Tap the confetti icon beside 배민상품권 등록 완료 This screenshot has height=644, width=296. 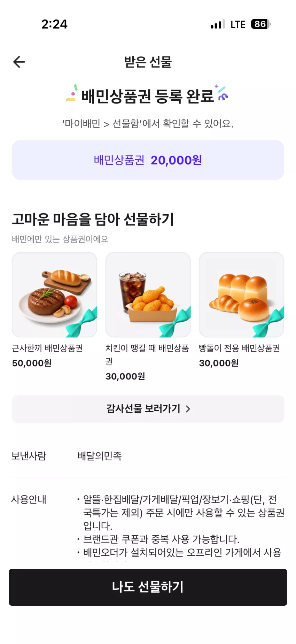(72, 93)
